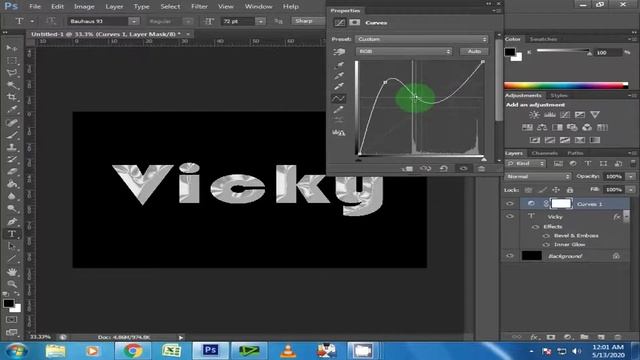The height and width of the screenshot is (360, 640).
Task: Open the layer Fill slider arrow
Action: [631, 190]
